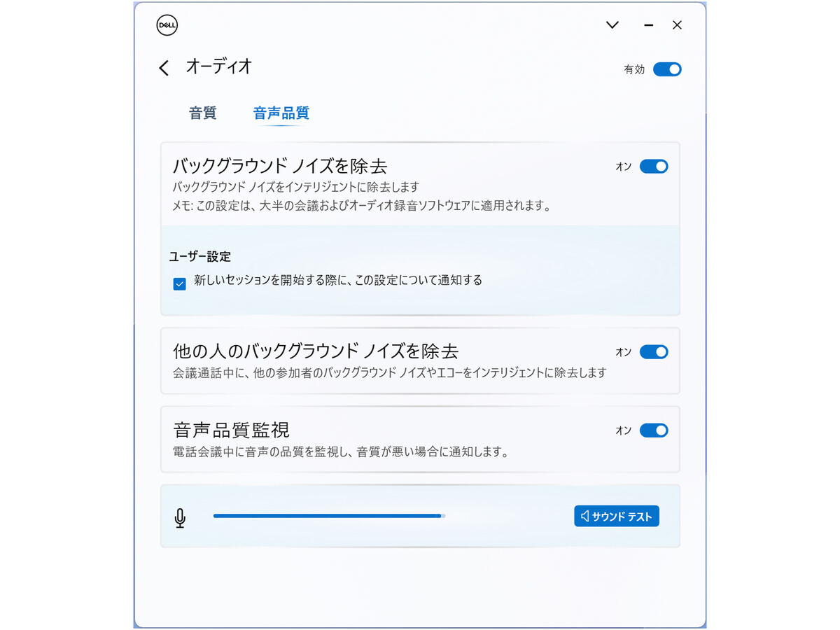Click the メモ: この設定は note text
This screenshot has height=630, width=840.
tap(363, 206)
